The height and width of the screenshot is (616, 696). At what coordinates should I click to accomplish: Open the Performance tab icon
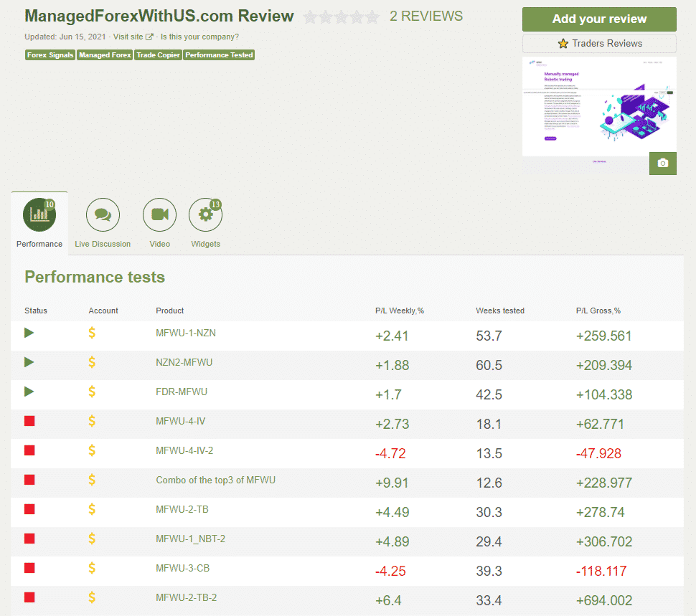click(39, 215)
